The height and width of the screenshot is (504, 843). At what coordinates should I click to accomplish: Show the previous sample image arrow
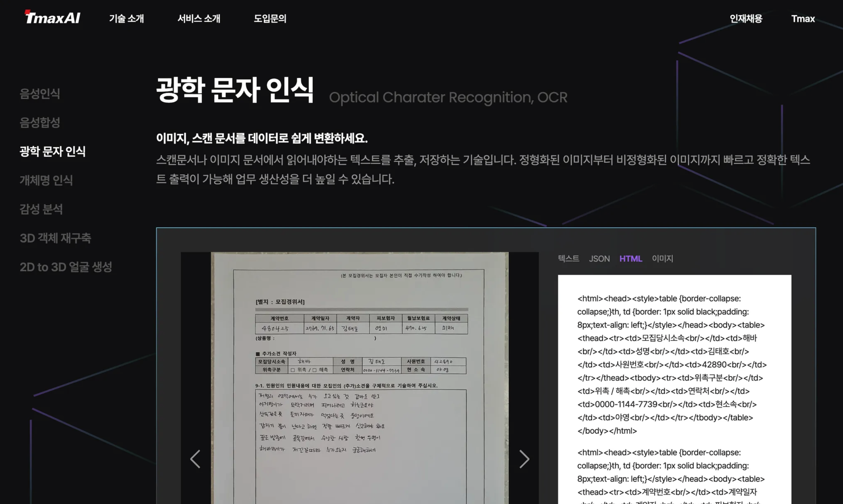[195, 459]
